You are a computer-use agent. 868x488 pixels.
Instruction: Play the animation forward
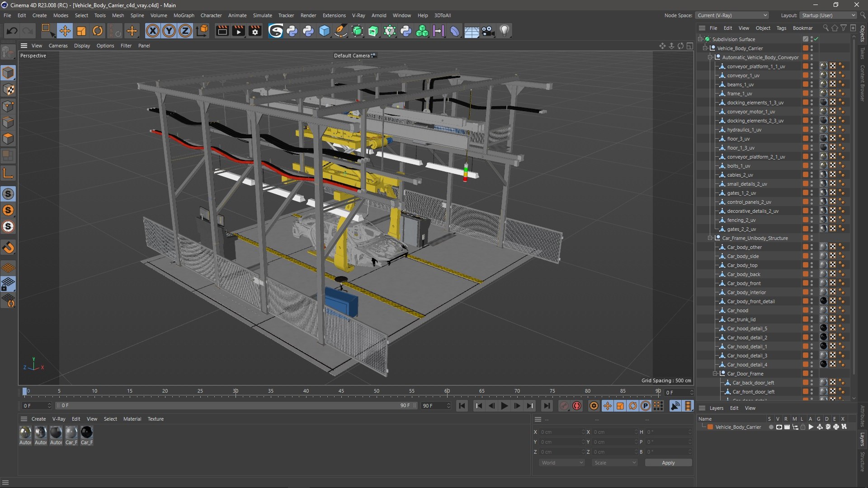pos(505,406)
